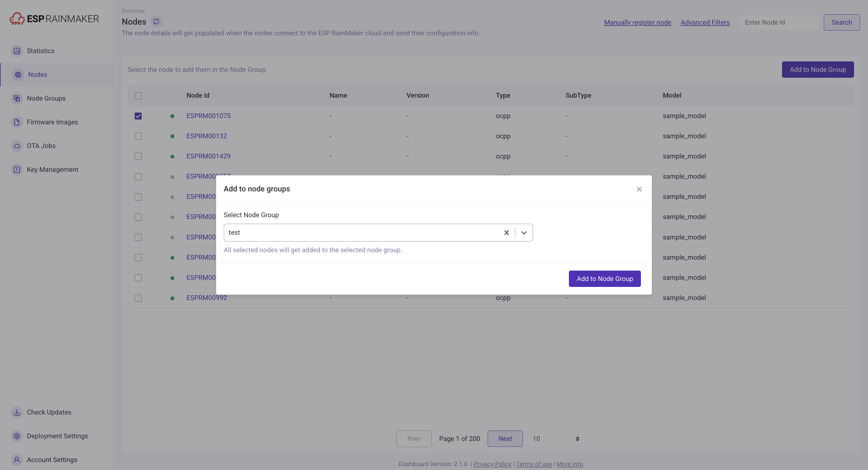Click the Node Id column header
The width and height of the screenshot is (868, 470).
(x=198, y=96)
